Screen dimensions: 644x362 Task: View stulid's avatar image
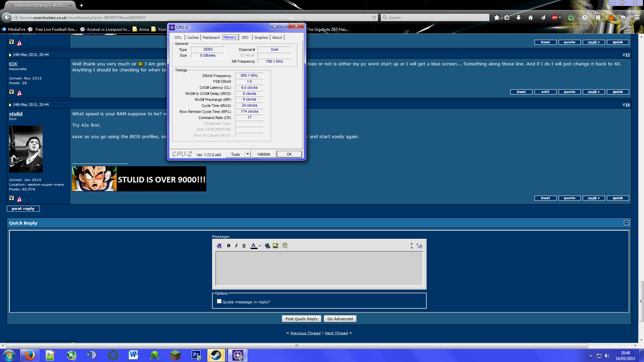click(x=26, y=149)
